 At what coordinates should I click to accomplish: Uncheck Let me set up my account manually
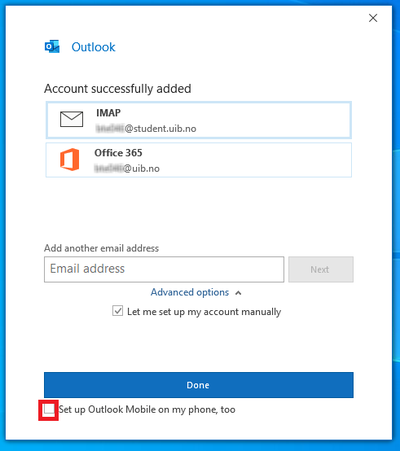tap(117, 311)
